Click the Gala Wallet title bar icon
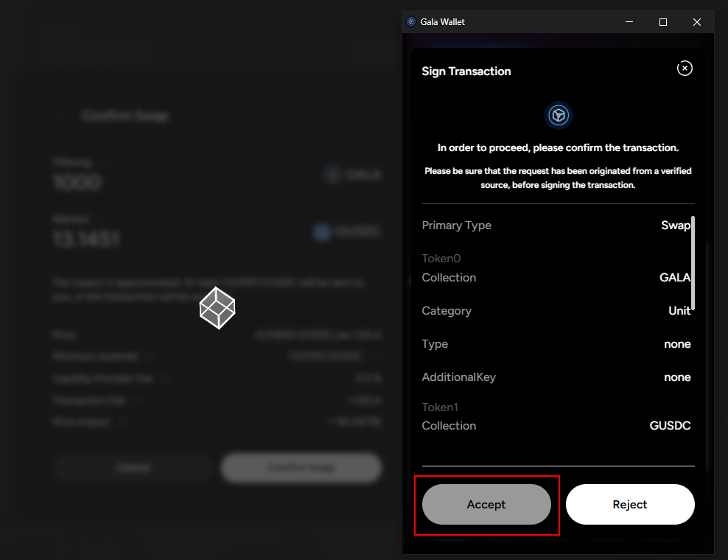The width and height of the screenshot is (728, 560). [411, 22]
